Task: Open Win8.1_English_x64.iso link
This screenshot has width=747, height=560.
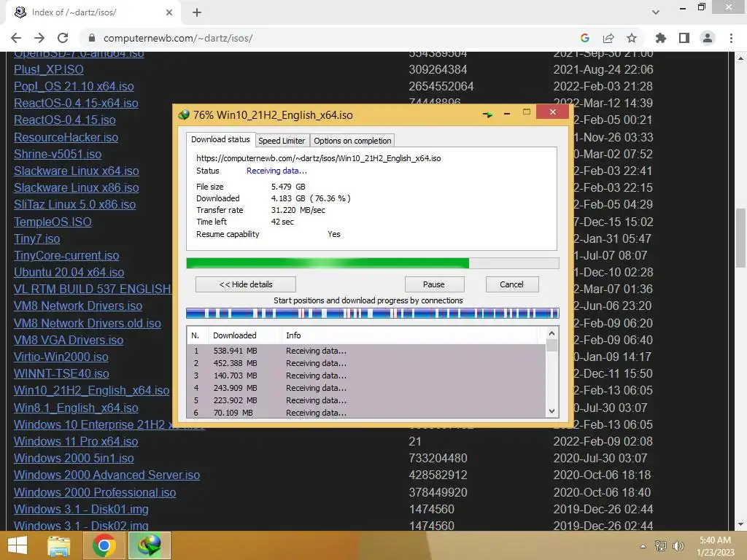Action: coord(76,408)
